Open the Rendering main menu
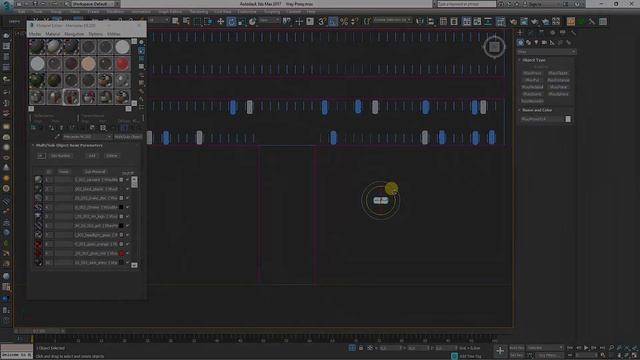This screenshot has height=360, width=640. click(x=199, y=12)
